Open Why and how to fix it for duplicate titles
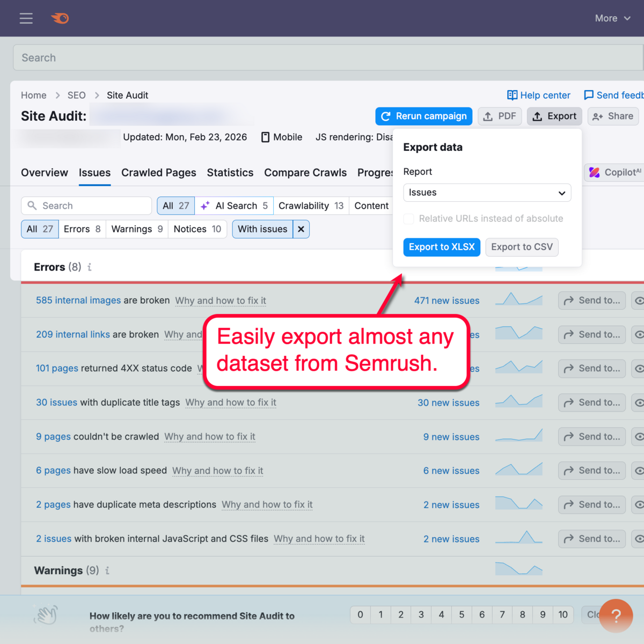The image size is (644, 644). click(x=231, y=402)
